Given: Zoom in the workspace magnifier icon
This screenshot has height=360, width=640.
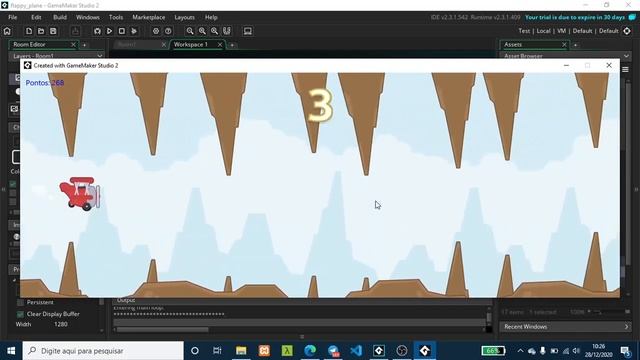Looking at the screenshot, I should [214, 31].
